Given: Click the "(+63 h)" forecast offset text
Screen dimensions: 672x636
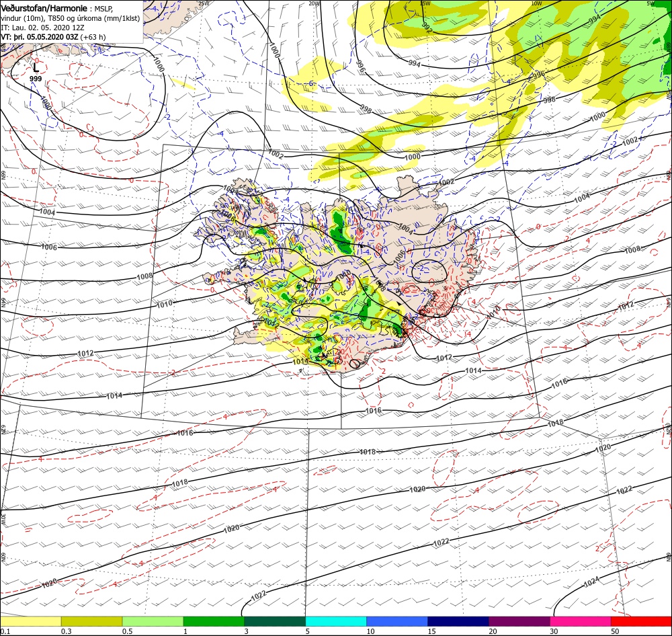Looking at the screenshot, I should click(x=93, y=37).
